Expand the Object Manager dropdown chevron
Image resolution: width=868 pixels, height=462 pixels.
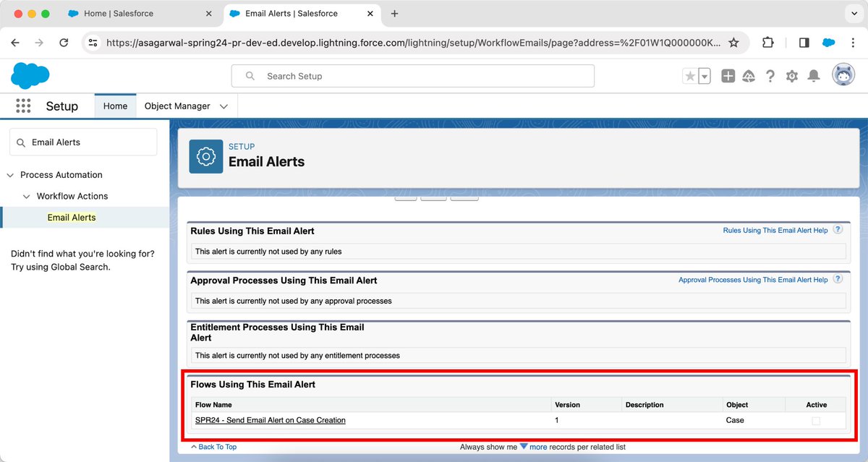pyautogui.click(x=224, y=106)
